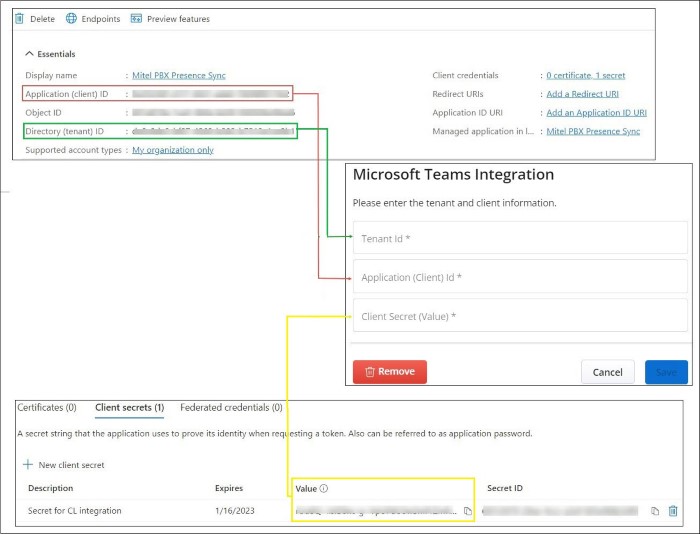The image size is (700, 534).
Task: Click the Cancel button
Action: tap(608, 372)
